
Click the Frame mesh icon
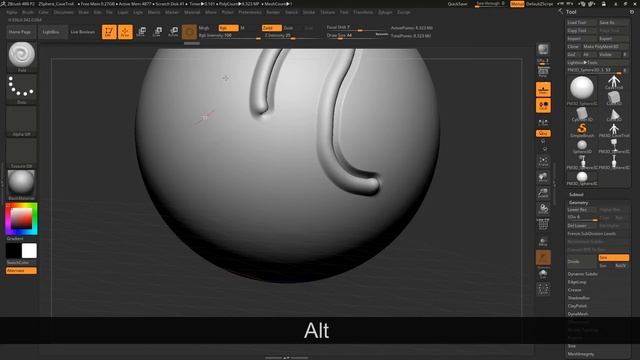[x=543, y=161]
